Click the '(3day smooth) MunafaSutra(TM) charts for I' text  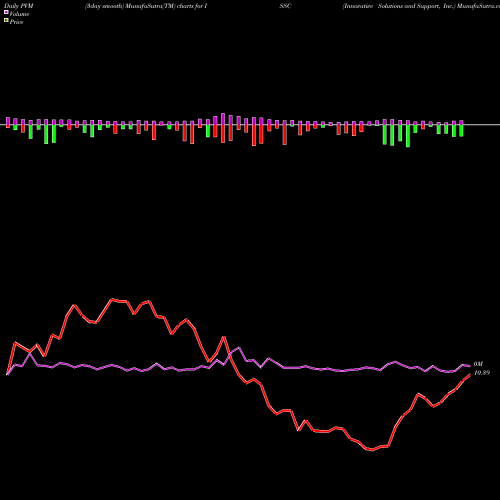pos(146,6)
